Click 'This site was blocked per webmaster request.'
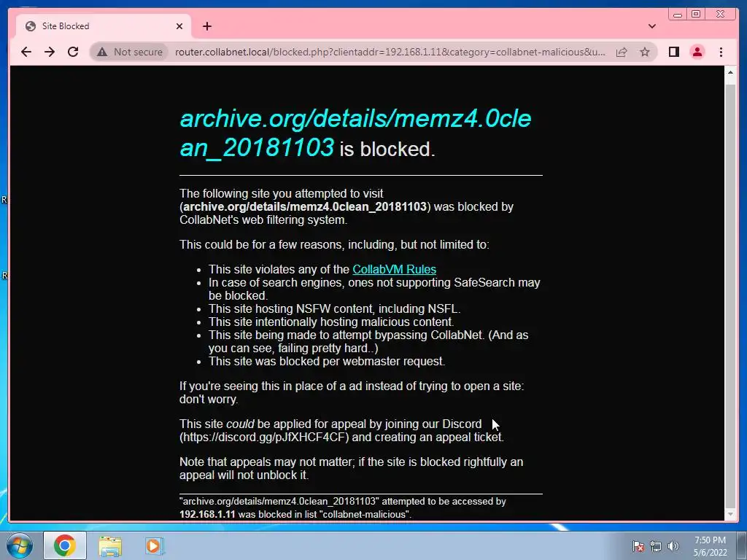Image resolution: width=747 pixels, height=560 pixels. coord(327,361)
